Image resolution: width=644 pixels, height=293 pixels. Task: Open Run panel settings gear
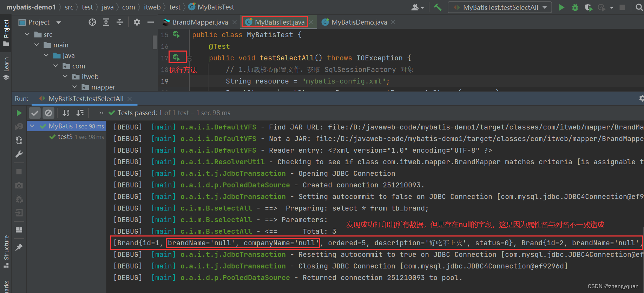641,98
